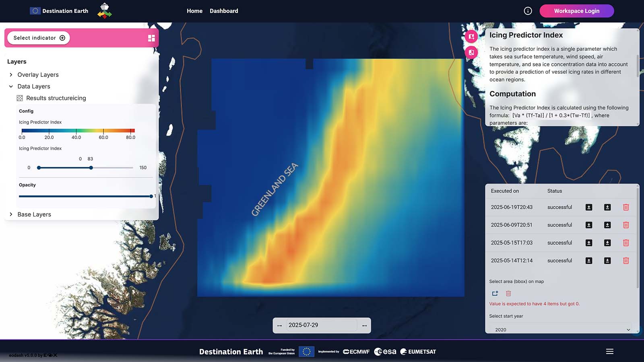Open the Dashboard menu item
This screenshot has width=644, height=362.
224,11
